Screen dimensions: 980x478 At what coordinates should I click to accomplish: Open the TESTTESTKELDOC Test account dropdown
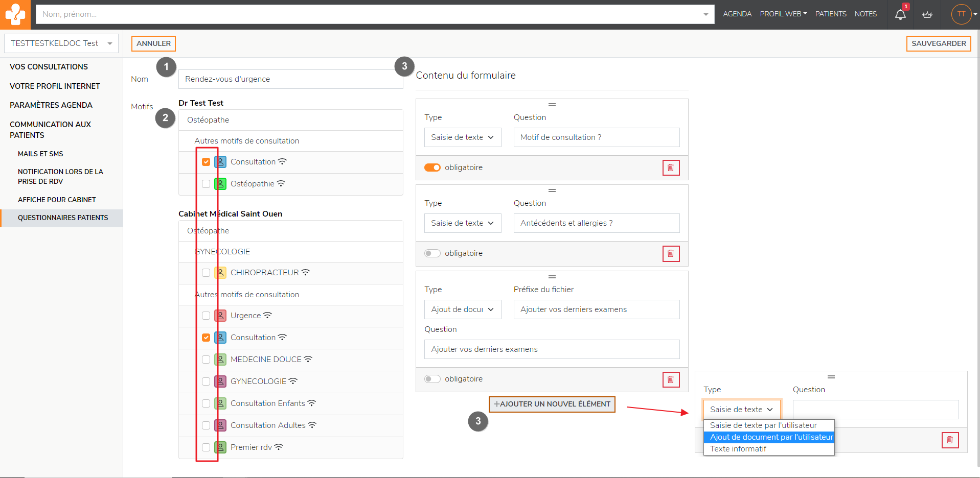tap(61, 43)
